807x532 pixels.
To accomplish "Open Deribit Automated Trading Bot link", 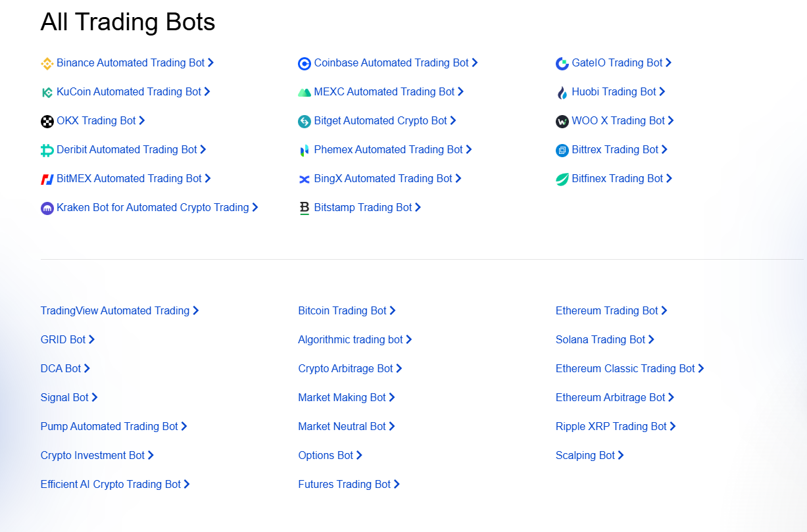I will coord(132,150).
